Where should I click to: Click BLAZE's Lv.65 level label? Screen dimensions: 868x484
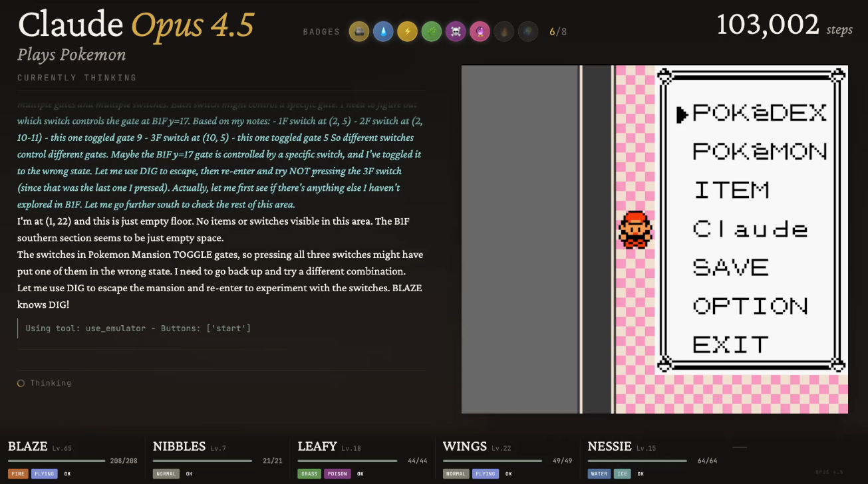pos(62,448)
